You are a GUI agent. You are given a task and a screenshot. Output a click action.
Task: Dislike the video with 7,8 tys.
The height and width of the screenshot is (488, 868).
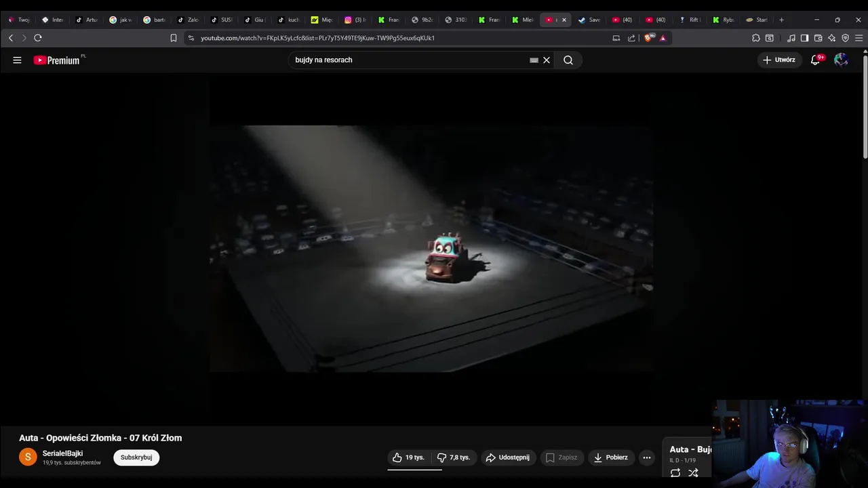[x=454, y=457]
